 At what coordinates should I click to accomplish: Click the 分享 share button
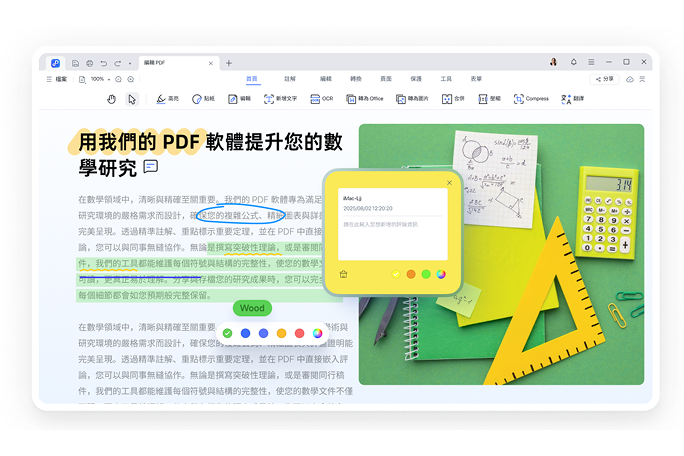point(605,79)
